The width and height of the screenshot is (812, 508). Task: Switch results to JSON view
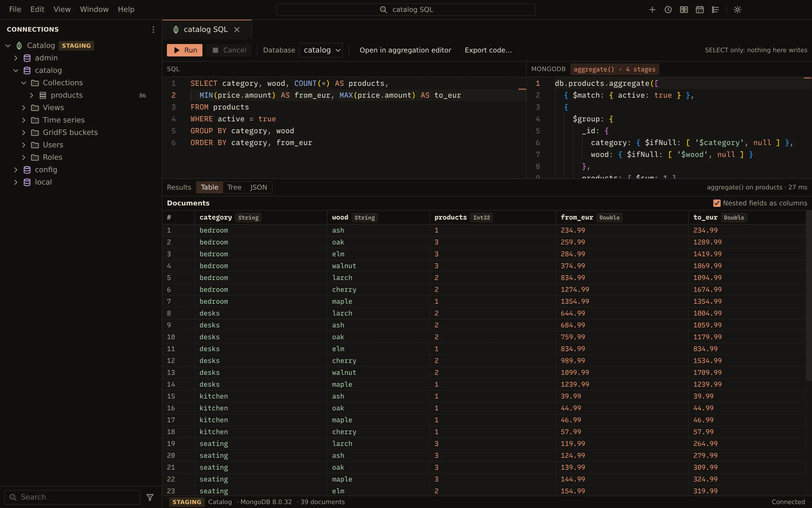(x=258, y=187)
